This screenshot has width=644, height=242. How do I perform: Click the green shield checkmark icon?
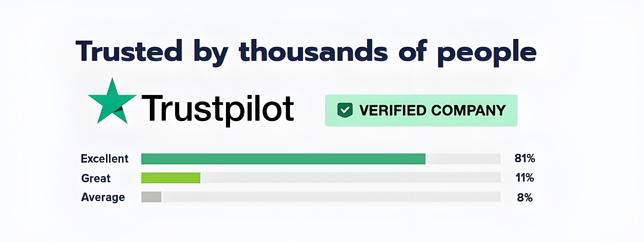(345, 110)
